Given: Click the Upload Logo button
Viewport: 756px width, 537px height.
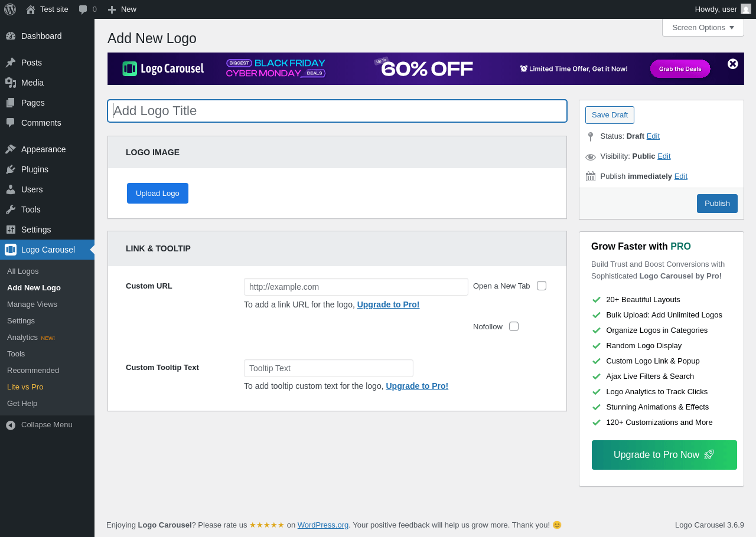Looking at the screenshot, I should (158, 194).
